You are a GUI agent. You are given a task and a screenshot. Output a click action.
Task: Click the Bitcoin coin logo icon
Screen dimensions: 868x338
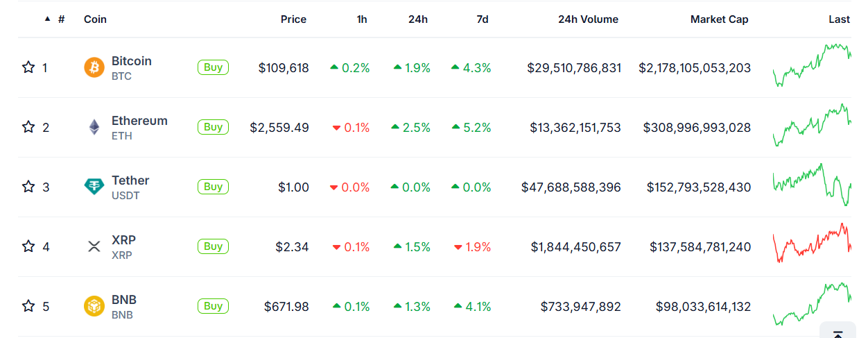tap(94, 67)
